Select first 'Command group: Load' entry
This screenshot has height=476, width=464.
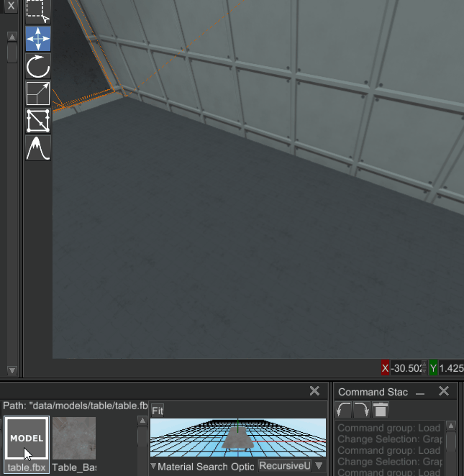(x=389, y=428)
